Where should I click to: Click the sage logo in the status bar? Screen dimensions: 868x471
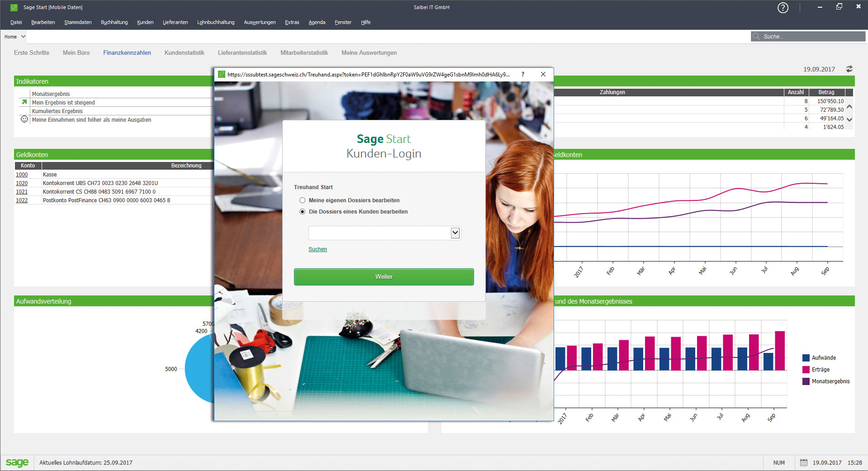tap(17, 462)
